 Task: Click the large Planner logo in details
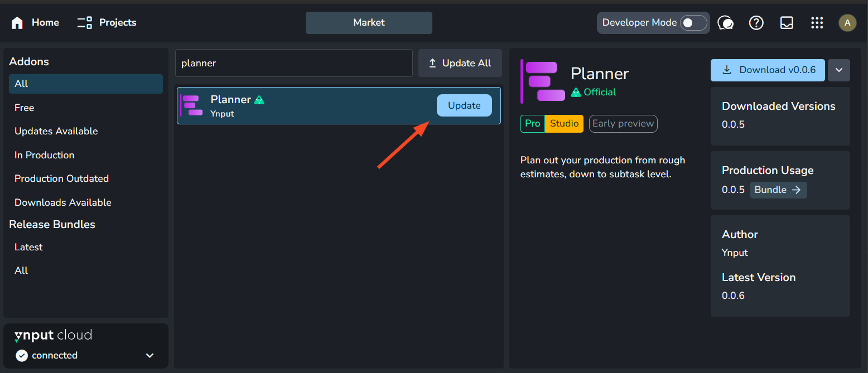(x=543, y=81)
